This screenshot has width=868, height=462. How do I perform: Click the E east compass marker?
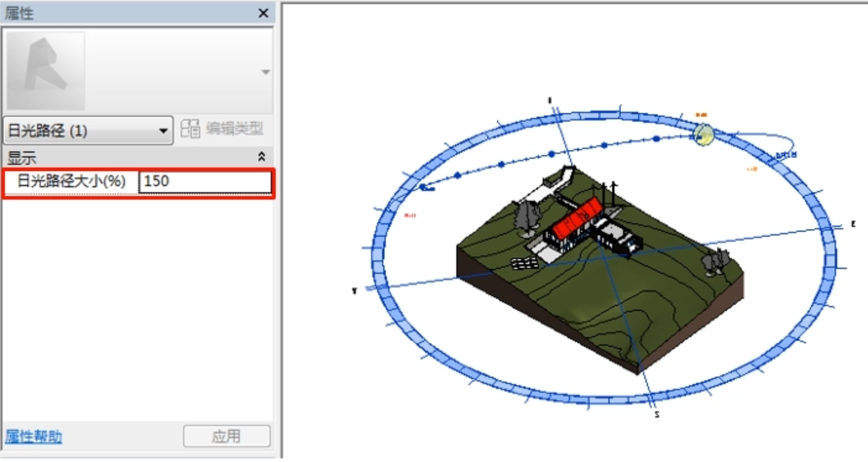(853, 224)
